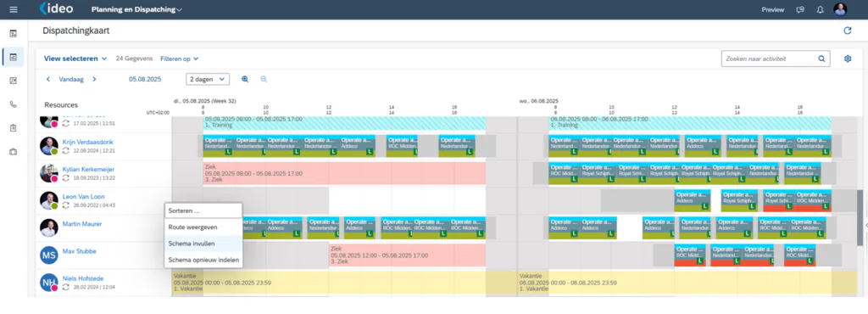The width and height of the screenshot is (868, 314).
Task: Select the Training block on 06.08.2025
Action: click(x=690, y=123)
